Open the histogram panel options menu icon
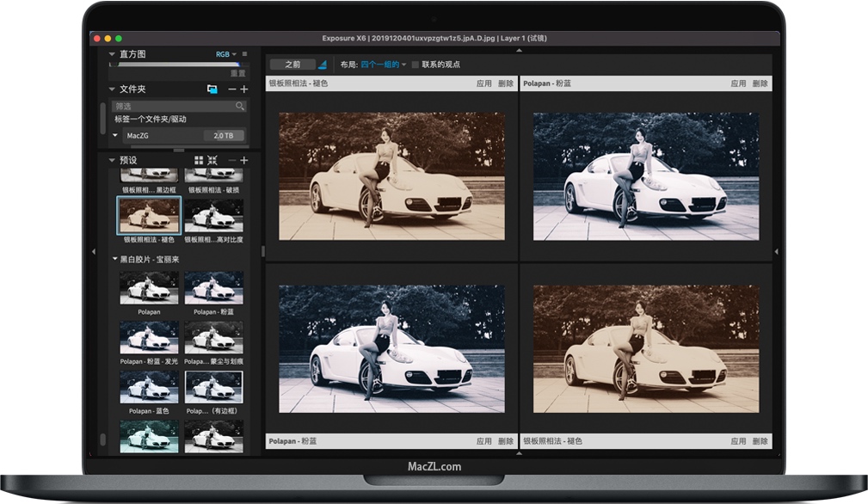868x504 pixels. 244,54
